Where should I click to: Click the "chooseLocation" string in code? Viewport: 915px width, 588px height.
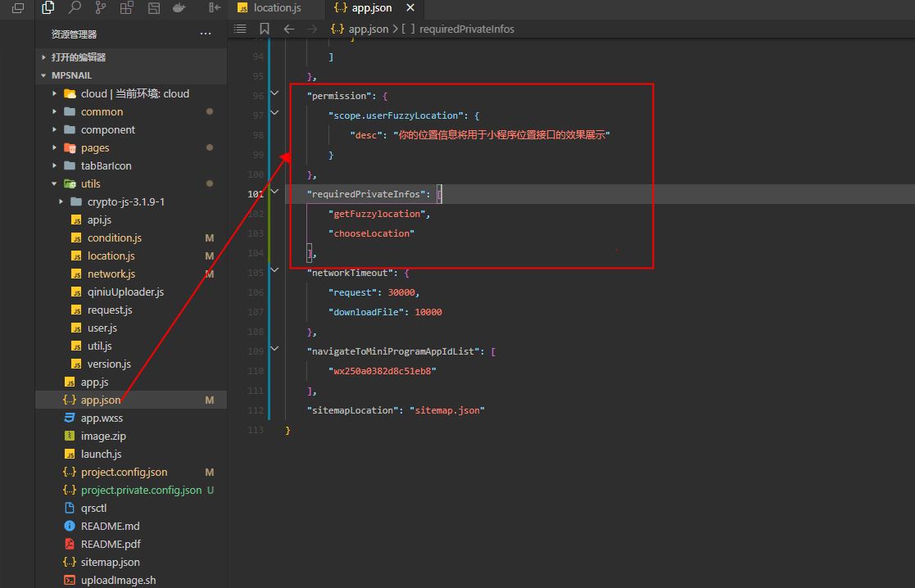pos(371,233)
